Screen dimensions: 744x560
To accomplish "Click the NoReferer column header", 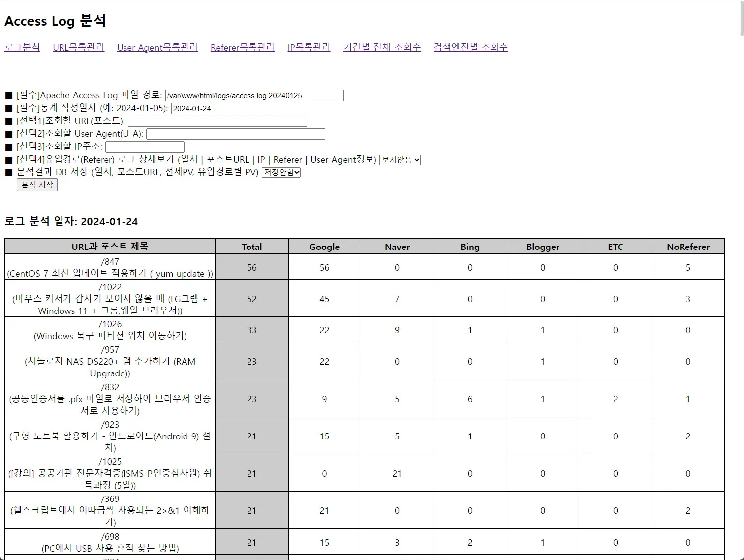I will pos(688,247).
